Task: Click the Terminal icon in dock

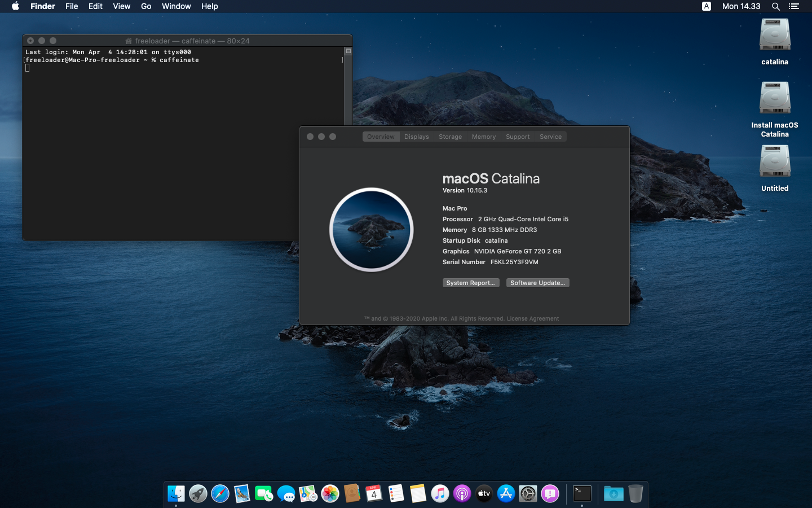Action: [x=581, y=494]
